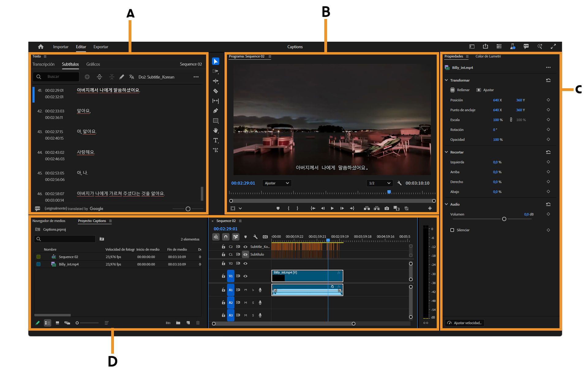This screenshot has height=380, width=588.
Task: Toggle visibility of Subtítulo caption track
Action: pos(245,254)
